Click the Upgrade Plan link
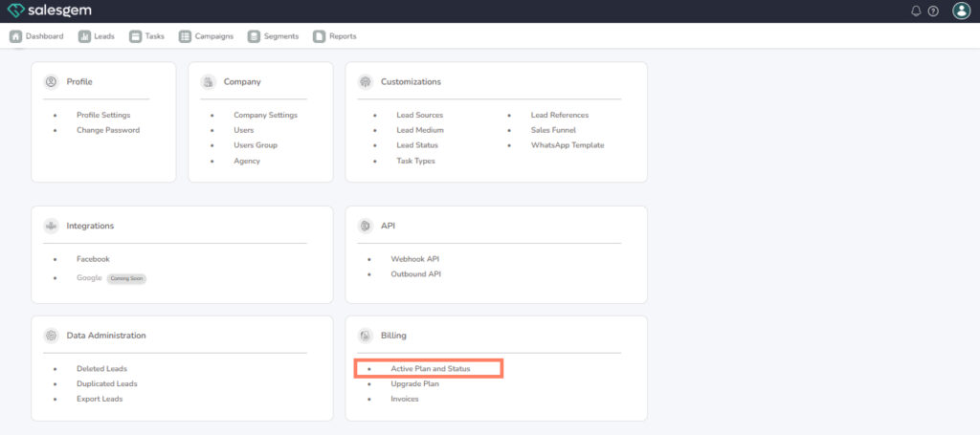 [414, 383]
